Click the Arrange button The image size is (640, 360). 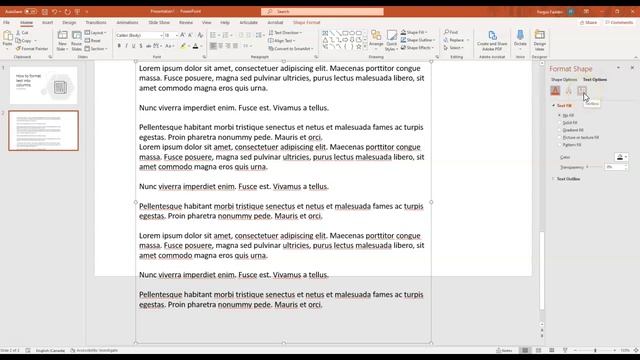point(376,40)
